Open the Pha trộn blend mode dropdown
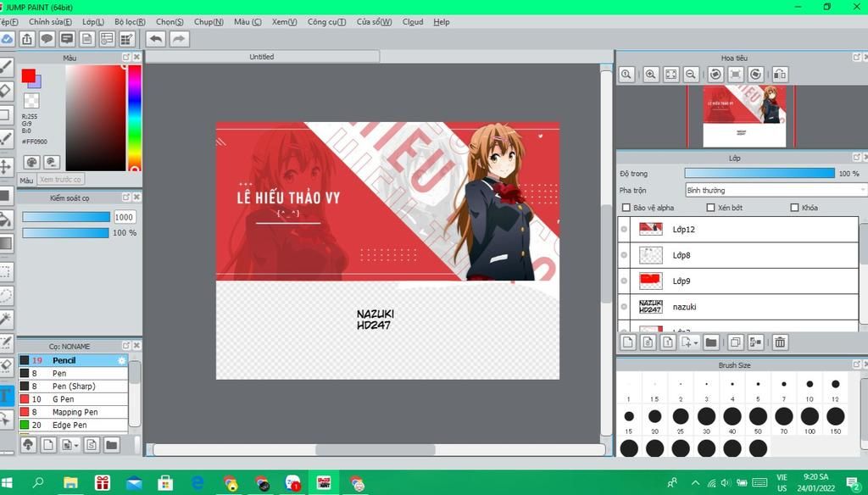 [776, 190]
